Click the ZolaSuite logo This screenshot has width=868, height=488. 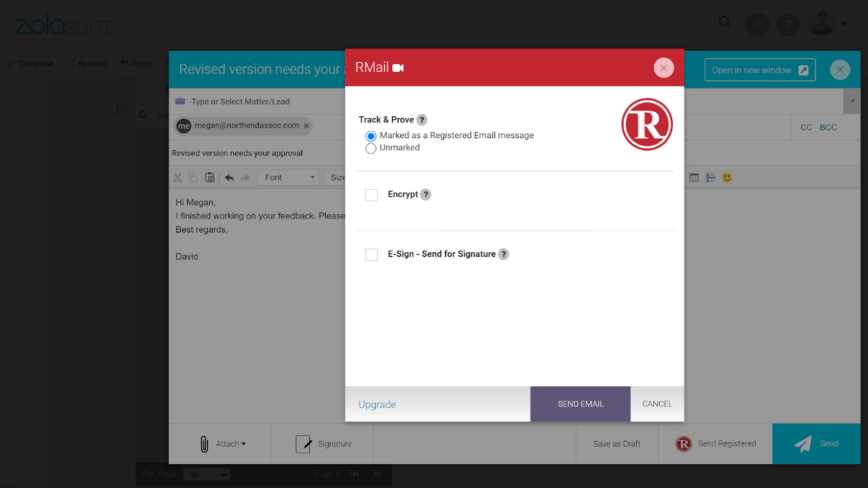pos(65,24)
